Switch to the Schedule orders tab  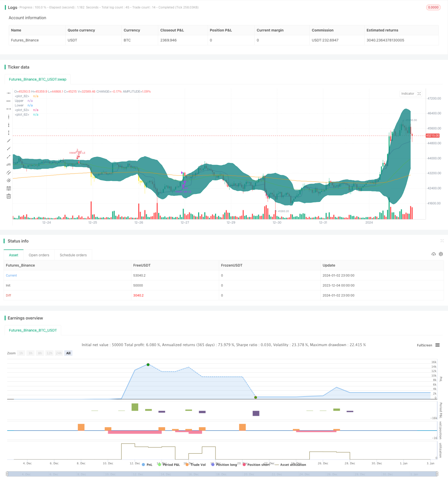pyautogui.click(x=73, y=255)
